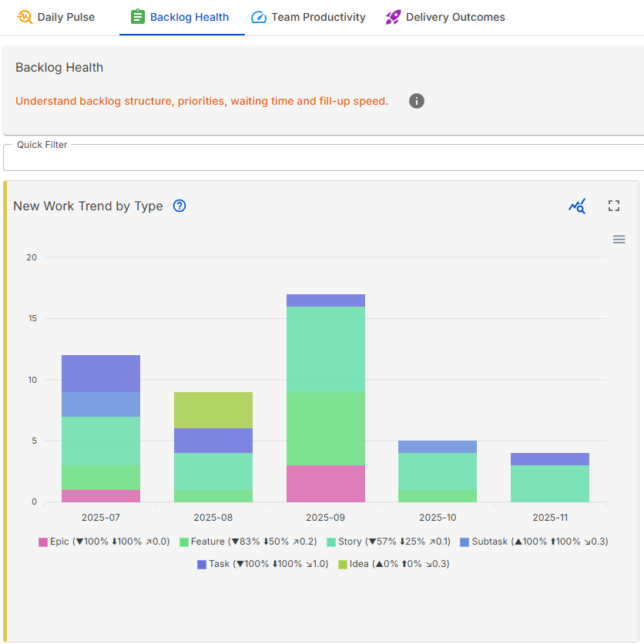This screenshot has height=644, width=644.
Task: Click the Task legend color swatch
Action: (202, 564)
